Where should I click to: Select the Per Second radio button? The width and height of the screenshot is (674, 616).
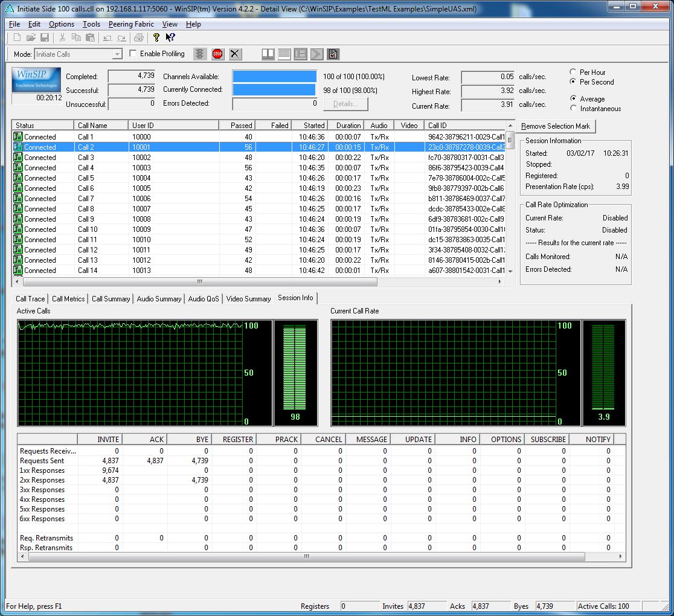(x=573, y=82)
